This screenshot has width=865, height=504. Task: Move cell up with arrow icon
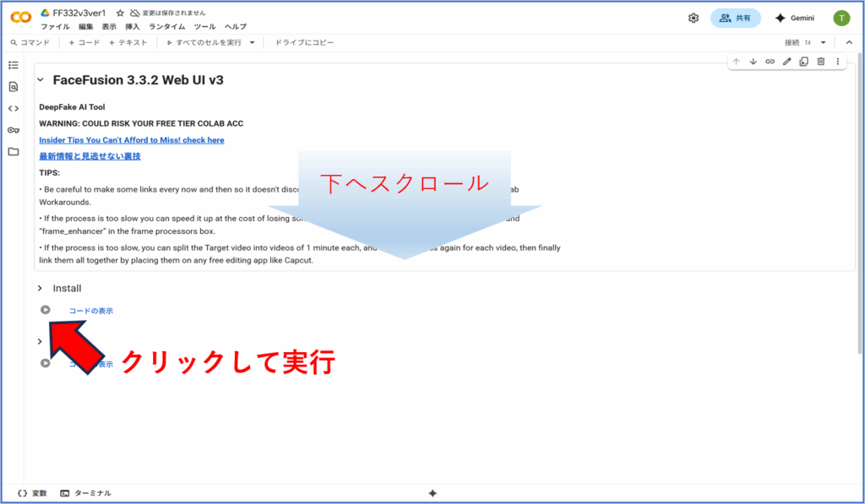coord(736,62)
